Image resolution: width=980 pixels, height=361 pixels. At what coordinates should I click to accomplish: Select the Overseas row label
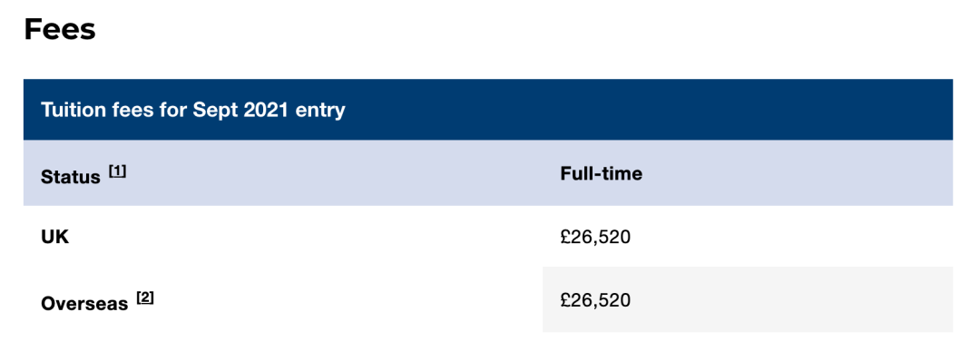84,304
